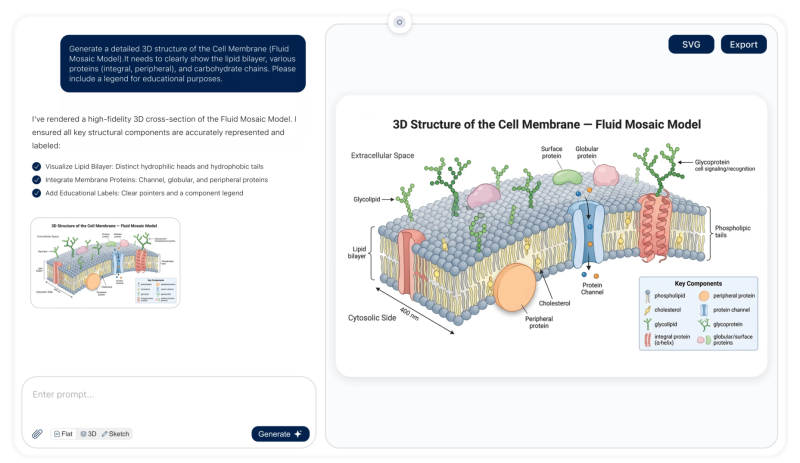This screenshot has width=800, height=463.
Task: Click the 'Key Components' legend heading
Action: click(698, 283)
